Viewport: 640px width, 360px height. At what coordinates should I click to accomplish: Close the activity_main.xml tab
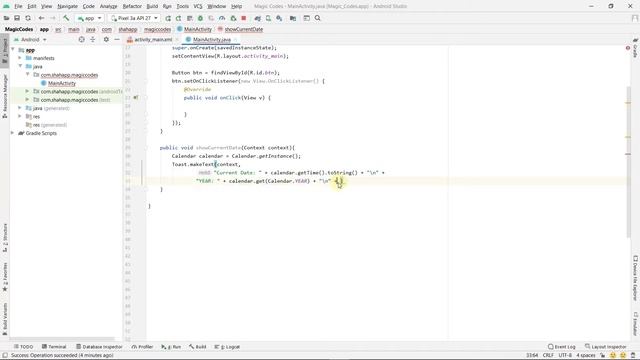(177, 40)
